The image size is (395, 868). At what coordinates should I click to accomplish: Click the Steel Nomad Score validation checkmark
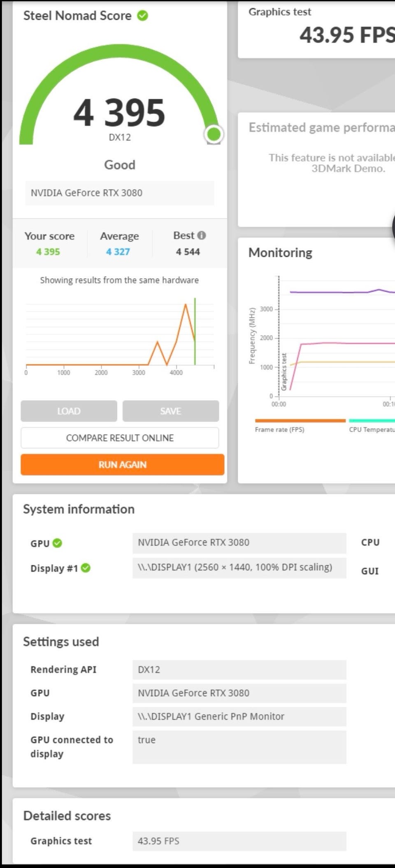coord(142,16)
